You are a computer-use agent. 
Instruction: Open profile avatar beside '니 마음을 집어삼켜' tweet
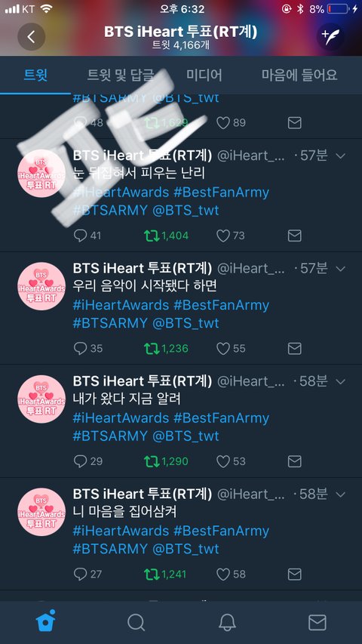41,512
